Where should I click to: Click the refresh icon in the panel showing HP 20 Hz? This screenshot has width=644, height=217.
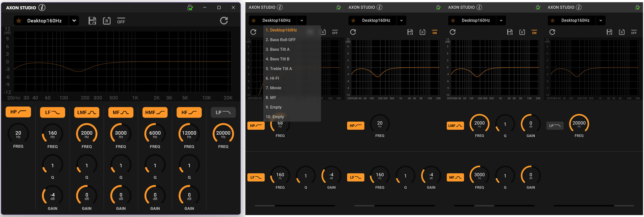pos(353,32)
